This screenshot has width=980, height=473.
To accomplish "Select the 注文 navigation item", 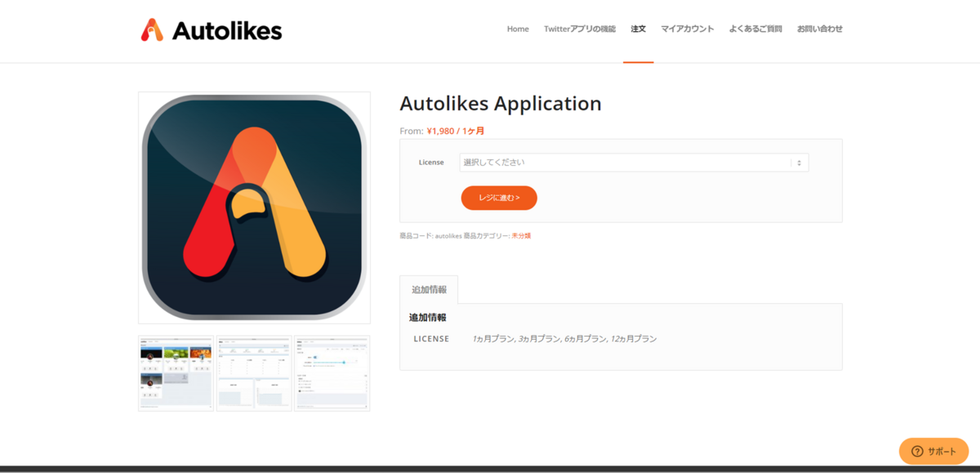I will (x=638, y=29).
